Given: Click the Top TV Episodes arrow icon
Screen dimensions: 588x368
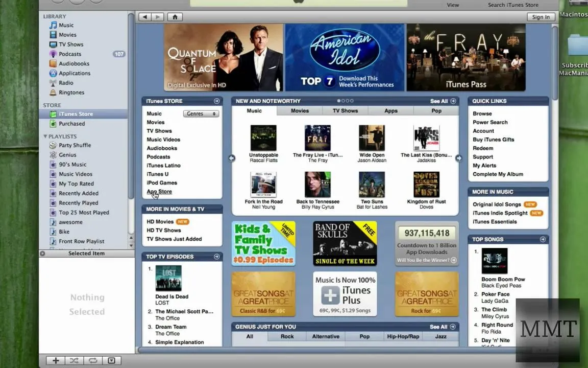Looking at the screenshot, I should tap(217, 257).
